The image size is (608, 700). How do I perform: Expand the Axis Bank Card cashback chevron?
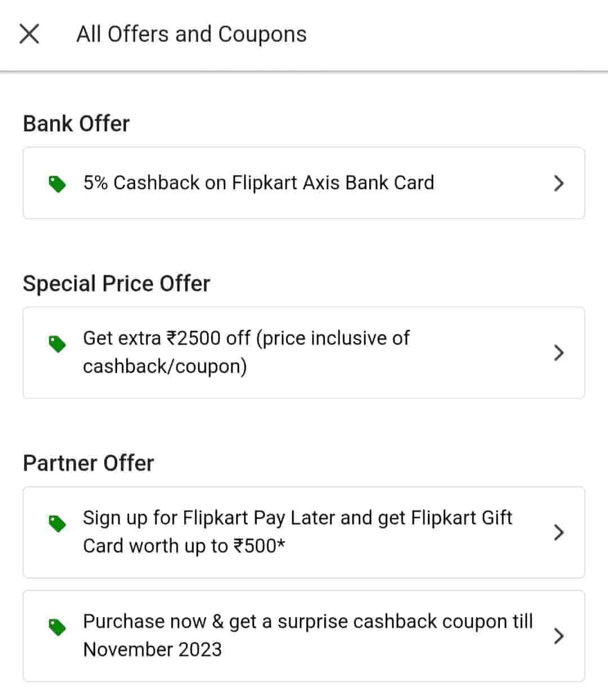pos(558,183)
